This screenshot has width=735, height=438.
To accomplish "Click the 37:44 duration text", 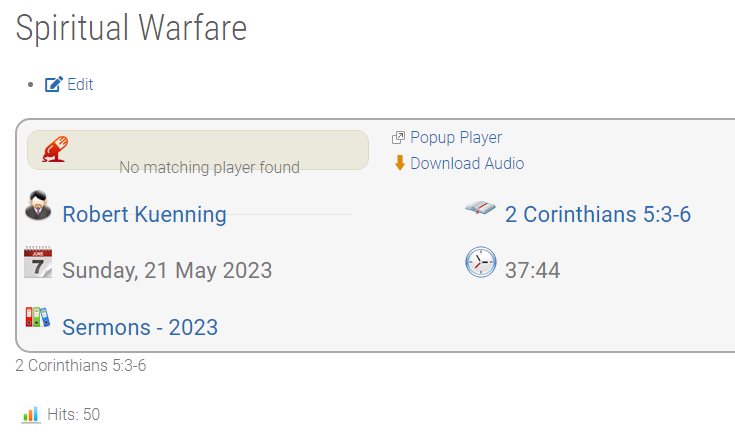I will [x=532, y=271].
